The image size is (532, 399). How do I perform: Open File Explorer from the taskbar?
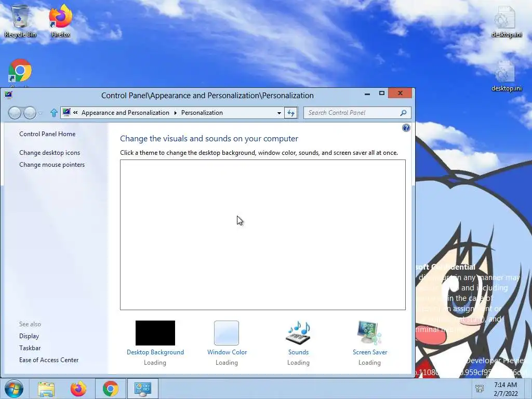click(46, 389)
